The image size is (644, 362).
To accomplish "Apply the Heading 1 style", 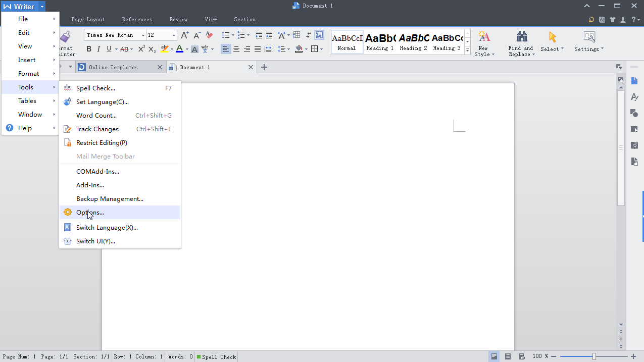I will [380, 42].
